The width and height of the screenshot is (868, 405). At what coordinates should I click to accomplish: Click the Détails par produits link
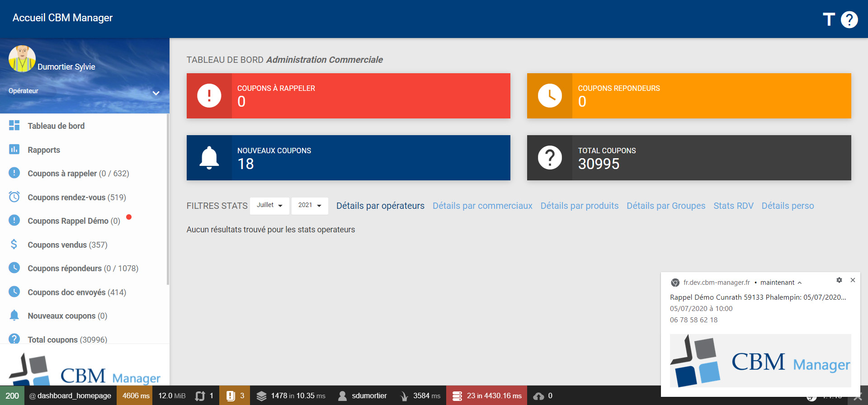click(579, 206)
